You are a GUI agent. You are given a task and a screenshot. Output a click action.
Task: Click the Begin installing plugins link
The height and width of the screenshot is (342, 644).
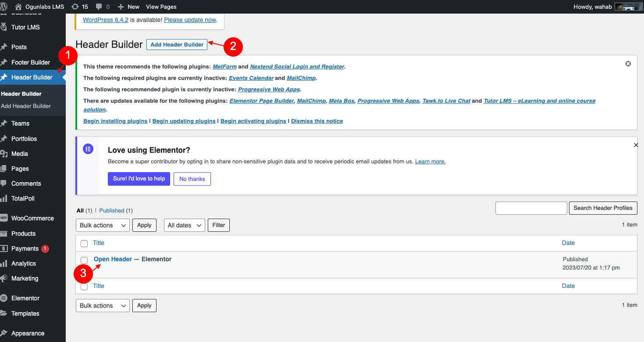[115, 121]
